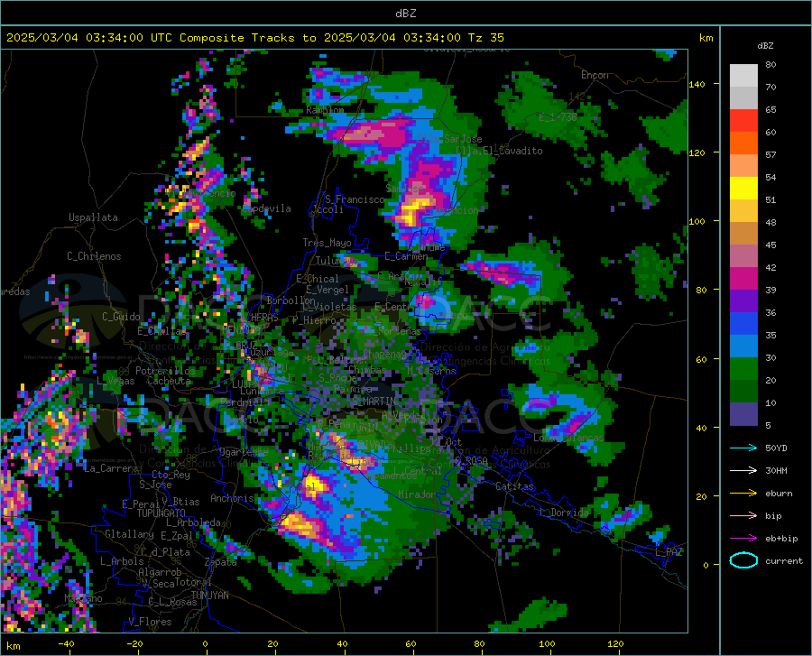The height and width of the screenshot is (656, 812).
Task: Click the '140' tick on the right km axis
Action: [x=697, y=84]
